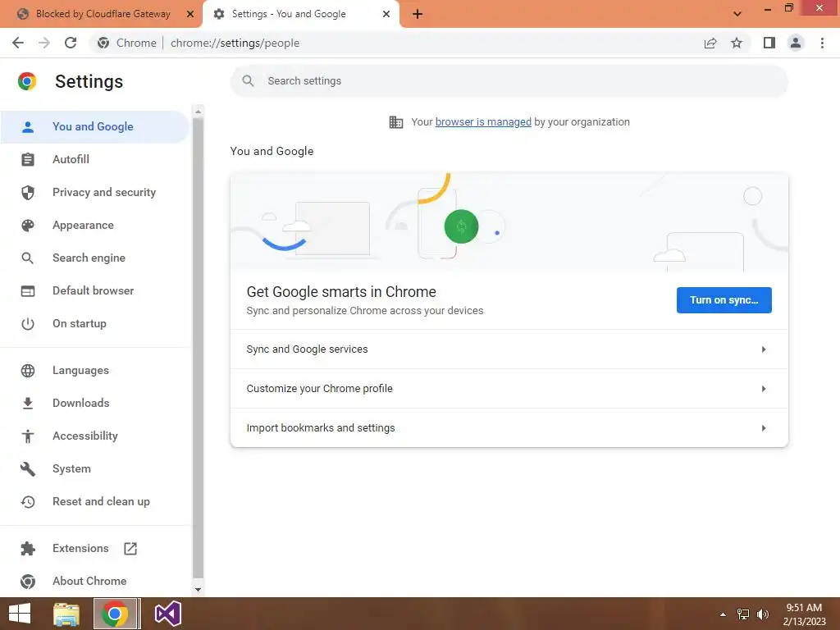The height and width of the screenshot is (630, 840).
Task: Open the Import bookmarks and settings row
Action: coord(509,428)
